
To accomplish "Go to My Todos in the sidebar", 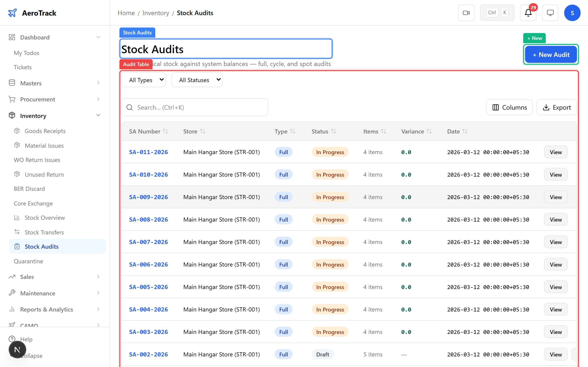I will point(26,53).
